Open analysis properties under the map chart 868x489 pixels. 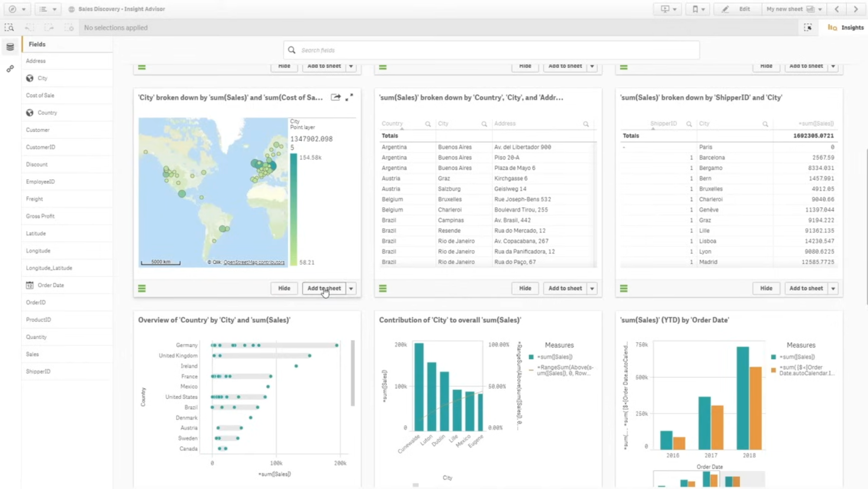142,288
